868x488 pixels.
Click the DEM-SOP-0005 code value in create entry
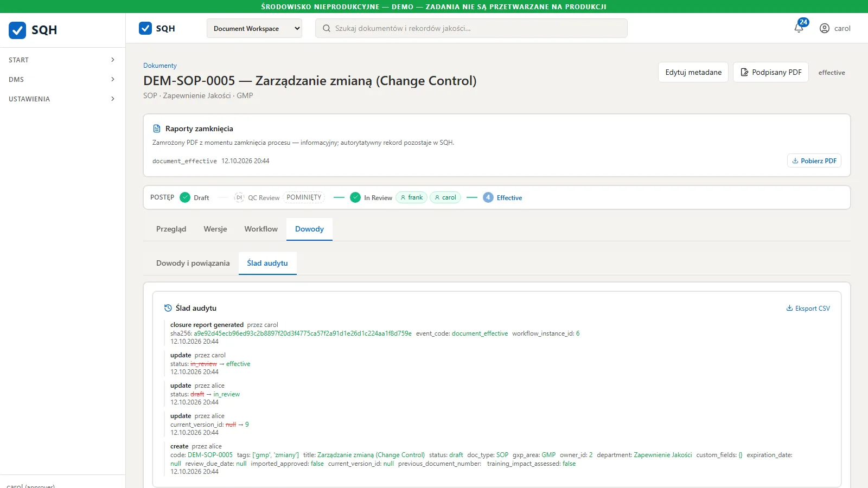pos(210,455)
